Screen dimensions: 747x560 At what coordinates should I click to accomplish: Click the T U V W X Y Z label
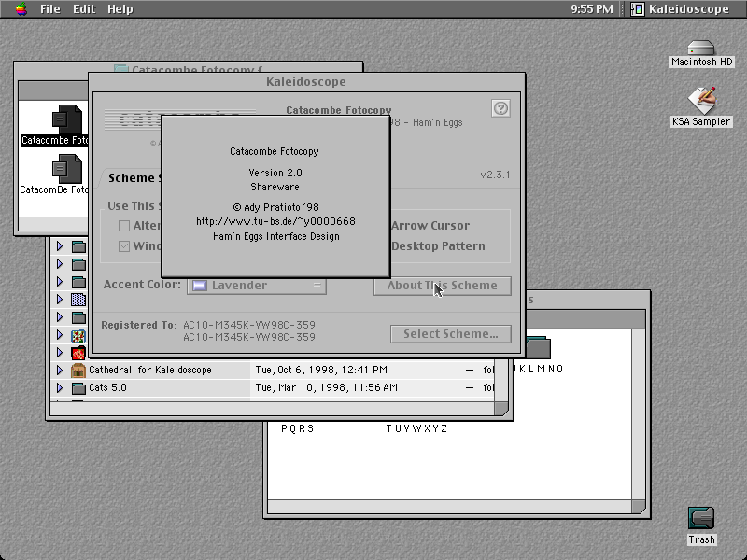coord(416,428)
